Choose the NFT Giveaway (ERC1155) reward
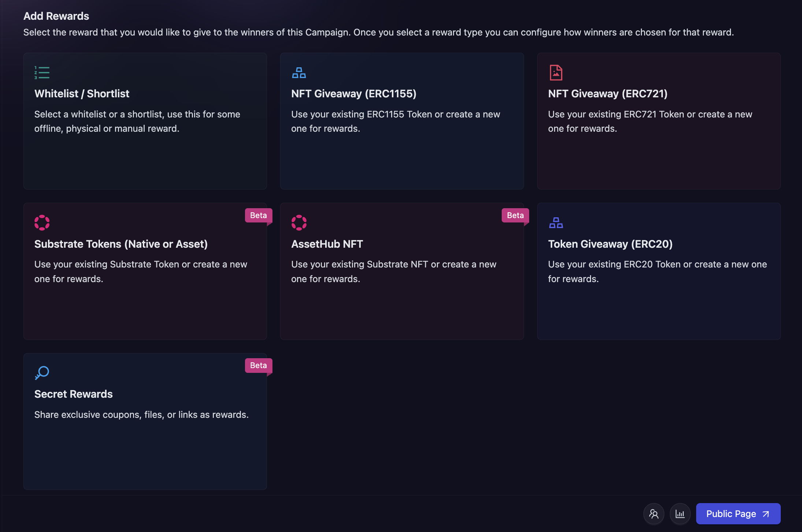 tap(402, 121)
